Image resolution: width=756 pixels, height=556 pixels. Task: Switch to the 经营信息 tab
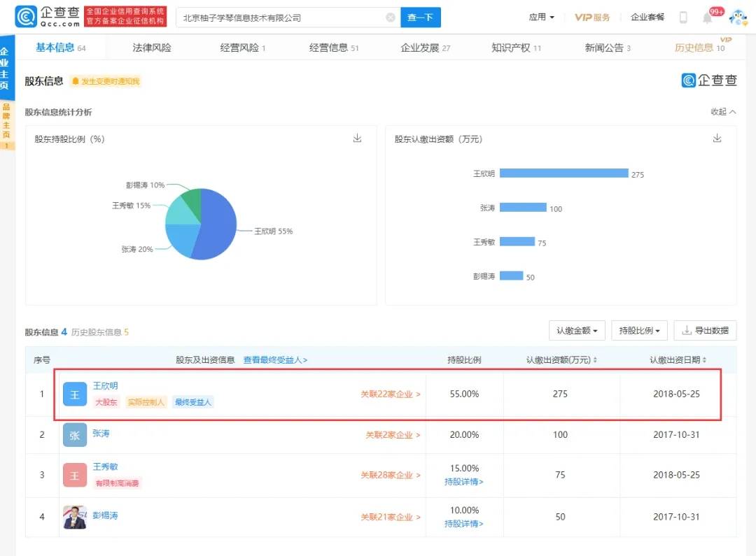(334, 48)
